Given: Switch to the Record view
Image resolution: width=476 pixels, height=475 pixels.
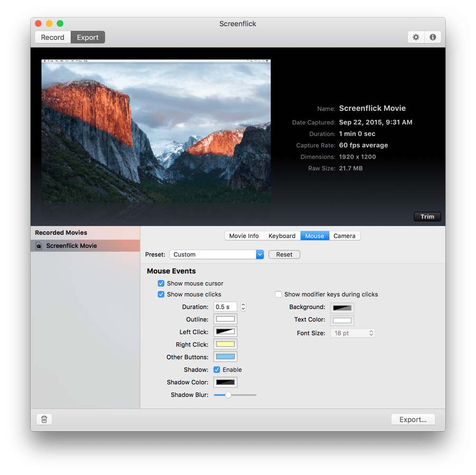Looking at the screenshot, I should [x=53, y=37].
